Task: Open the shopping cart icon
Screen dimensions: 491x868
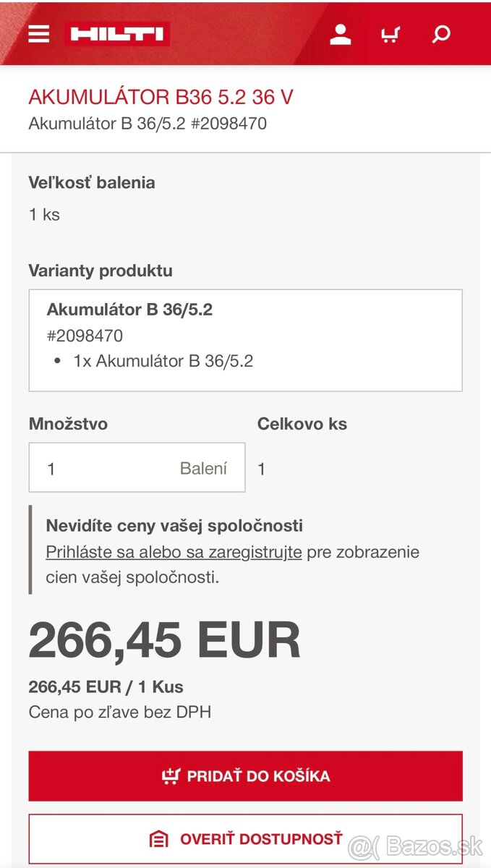Action: pos(390,34)
